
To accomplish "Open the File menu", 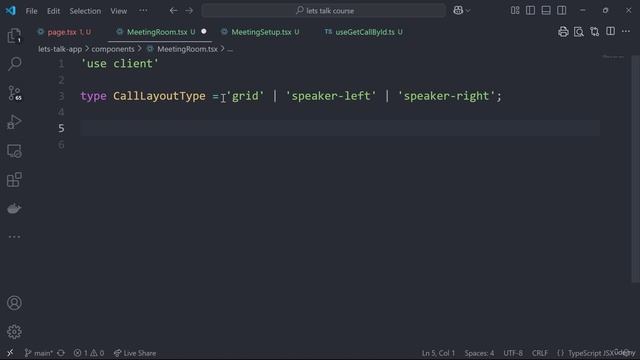I will tap(31, 11).
